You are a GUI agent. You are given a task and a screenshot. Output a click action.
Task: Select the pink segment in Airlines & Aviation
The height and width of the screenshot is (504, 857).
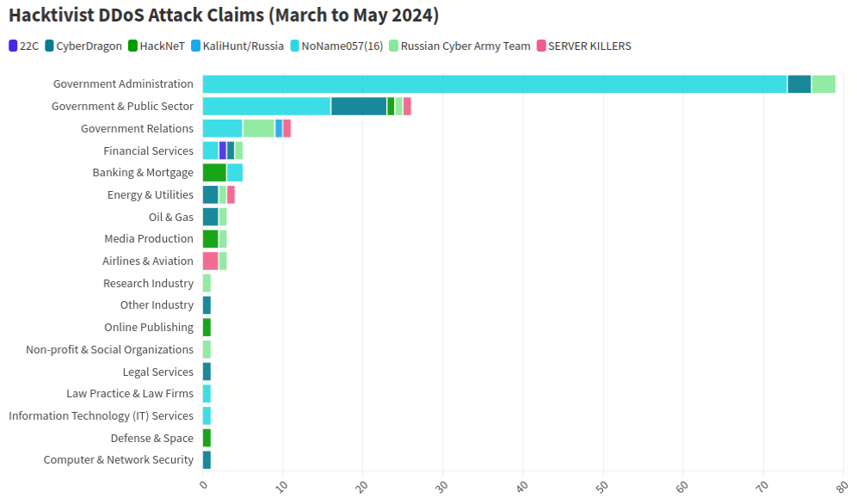pos(211,261)
